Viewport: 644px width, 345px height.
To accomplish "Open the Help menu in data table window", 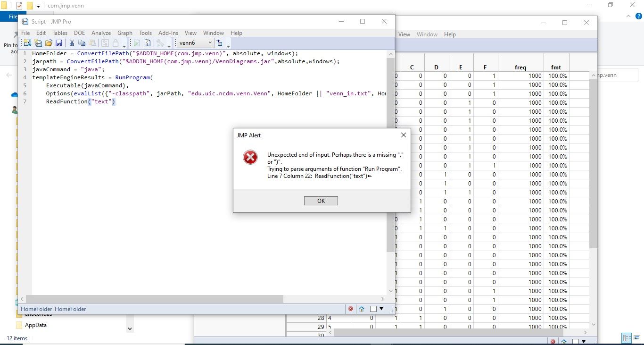I will tap(450, 34).
